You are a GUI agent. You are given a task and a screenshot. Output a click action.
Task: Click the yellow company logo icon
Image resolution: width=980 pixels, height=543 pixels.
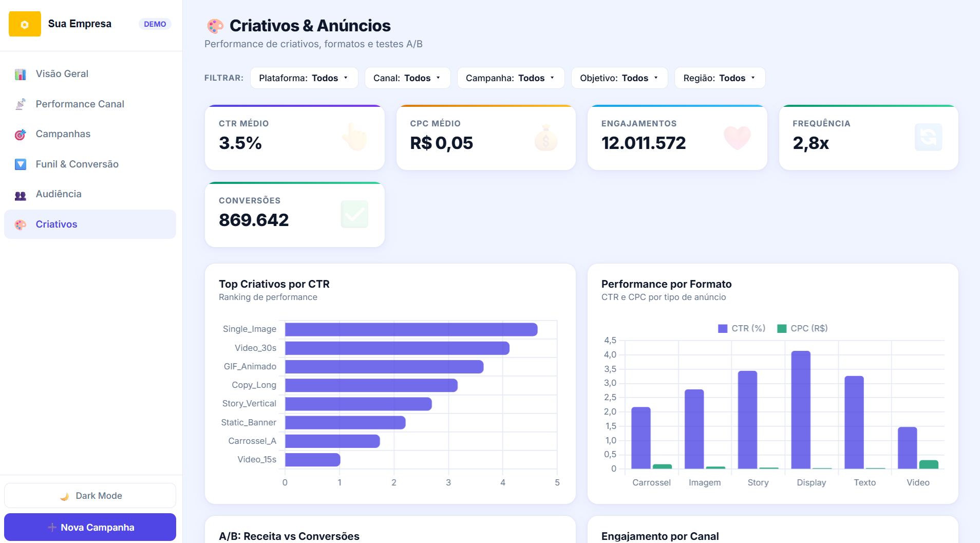click(25, 24)
